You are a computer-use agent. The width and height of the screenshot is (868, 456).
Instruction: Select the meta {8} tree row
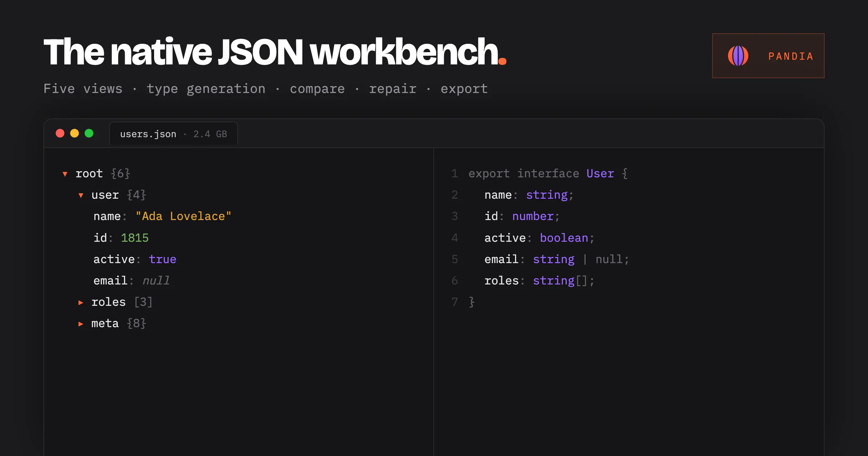112,323
